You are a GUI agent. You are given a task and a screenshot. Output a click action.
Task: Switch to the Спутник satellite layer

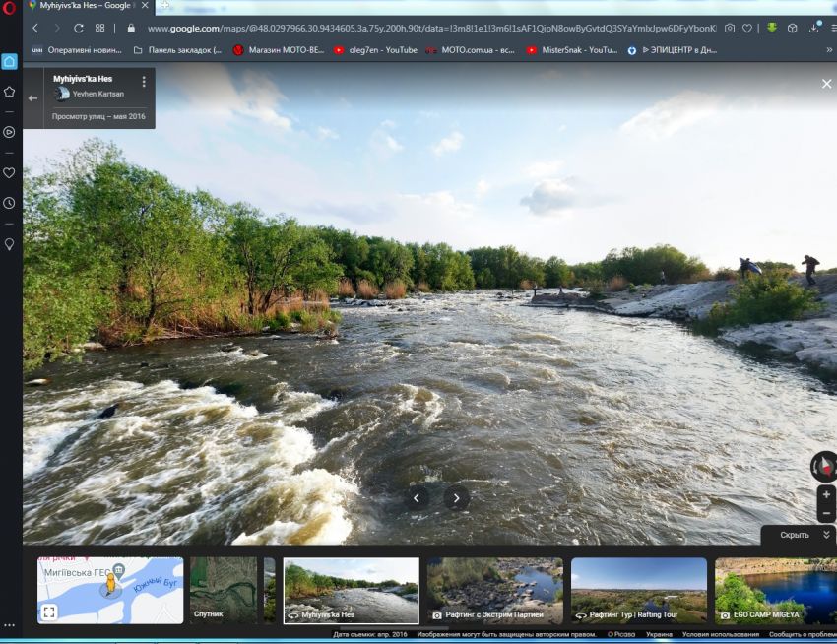pyautogui.click(x=224, y=591)
